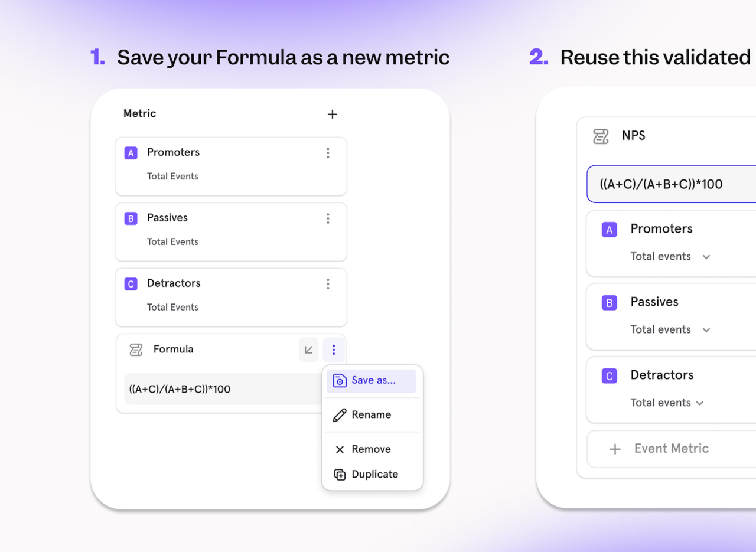Expand Total events dropdown under NPS Passives
Viewport: 756px width, 552px height.
click(706, 330)
